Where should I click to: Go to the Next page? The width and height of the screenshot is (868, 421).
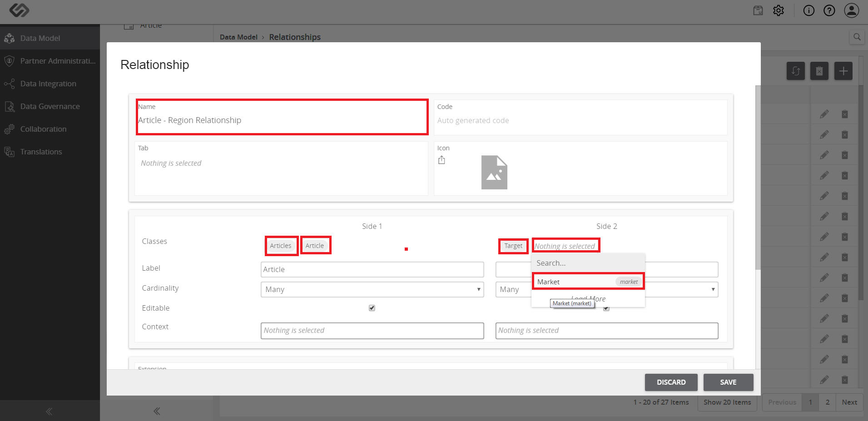(849, 402)
